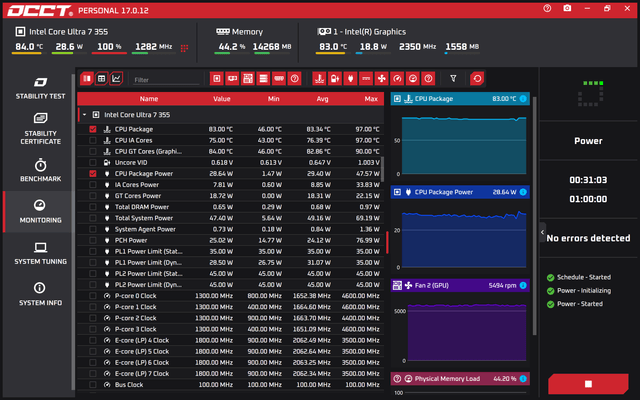This screenshot has width=640, height=400.
Task: Switch to graph-only view
Action: [x=116, y=78]
